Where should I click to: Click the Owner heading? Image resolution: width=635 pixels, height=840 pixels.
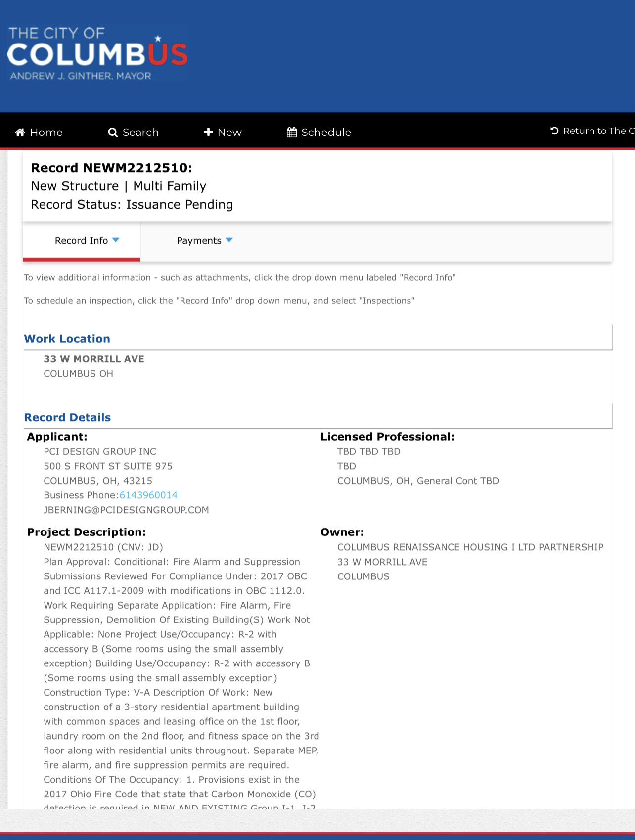click(342, 532)
